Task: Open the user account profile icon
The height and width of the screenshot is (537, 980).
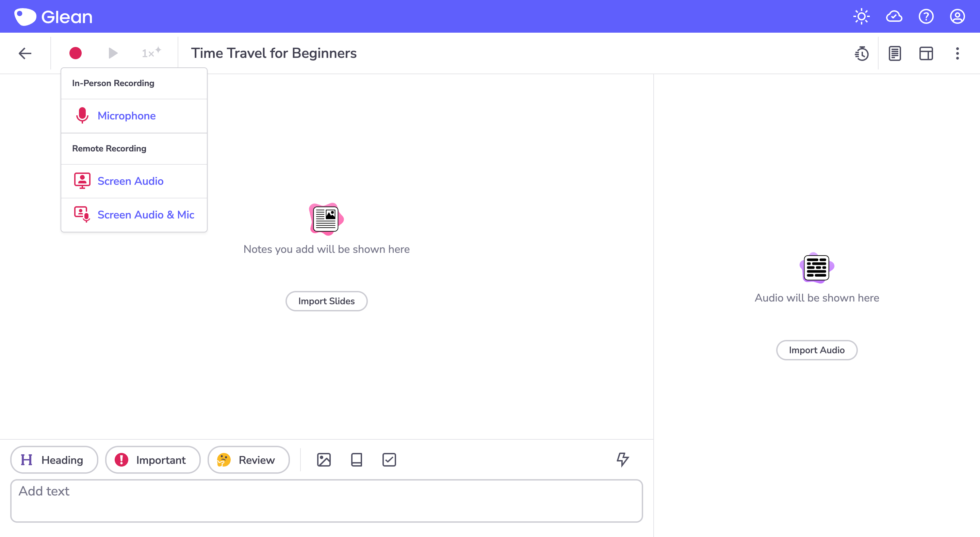Action: [x=957, y=16]
